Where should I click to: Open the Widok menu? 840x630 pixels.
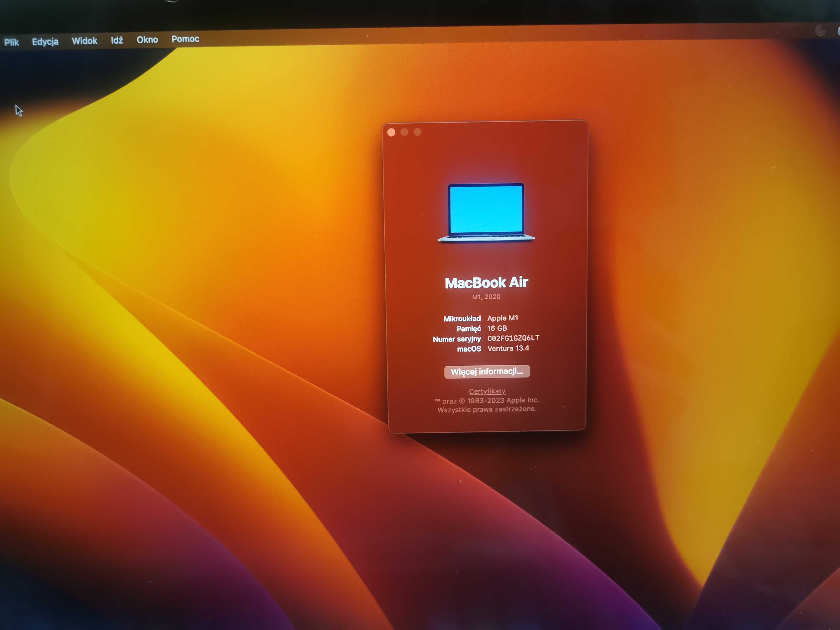coord(84,41)
